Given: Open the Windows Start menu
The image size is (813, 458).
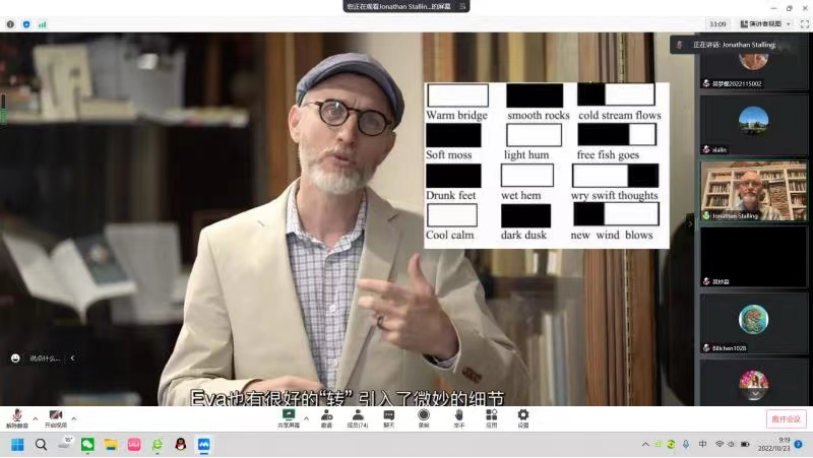Looking at the screenshot, I should point(17,444).
